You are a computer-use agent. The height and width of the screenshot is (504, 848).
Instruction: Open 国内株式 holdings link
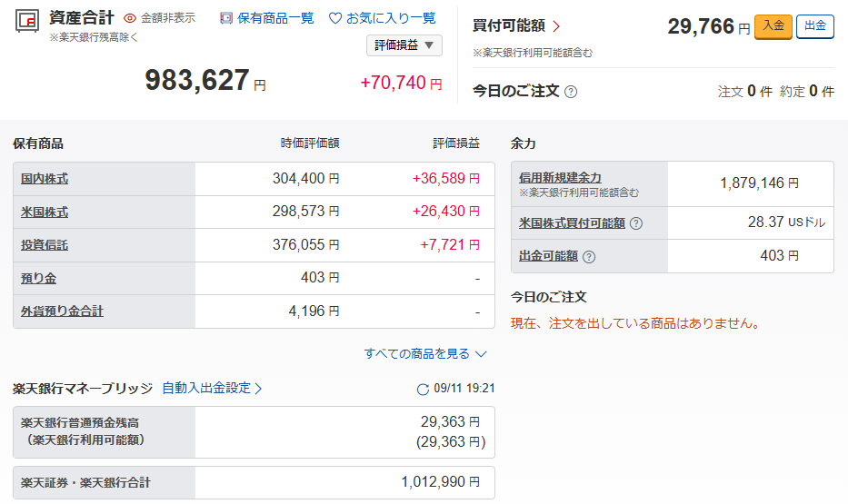pyautogui.click(x=45, y=179)
